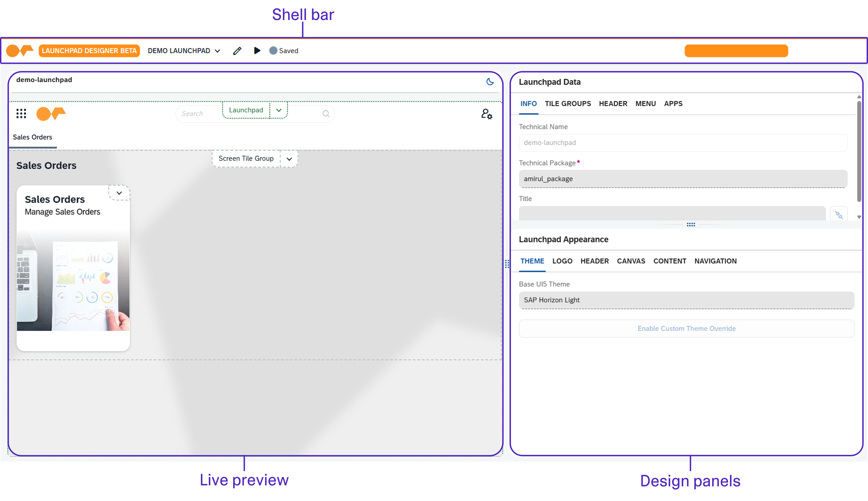Viewport: 868px width, 501px height.
Task: Click Enable Custom Theme Override
Action: pos(686,329)
